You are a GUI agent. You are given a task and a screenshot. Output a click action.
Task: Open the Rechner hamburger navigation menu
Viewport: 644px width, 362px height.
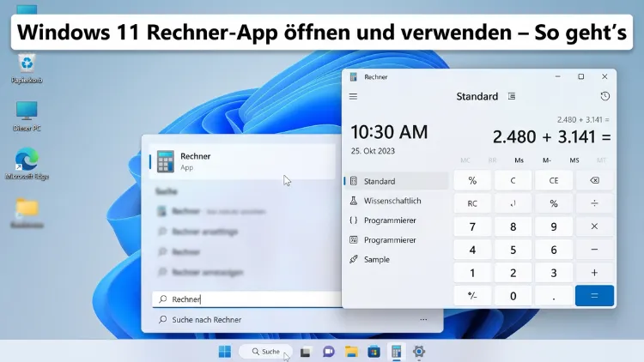point(353,96)
